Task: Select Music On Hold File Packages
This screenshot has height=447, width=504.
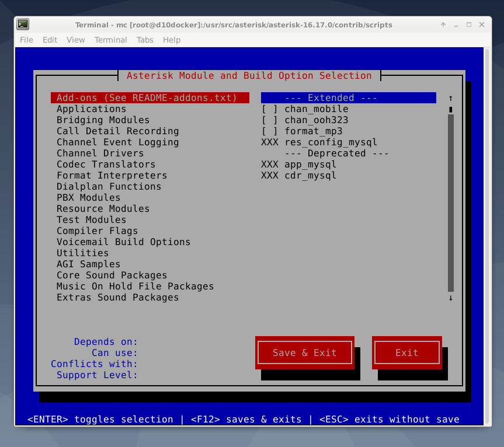Action: tap(135, 287)
